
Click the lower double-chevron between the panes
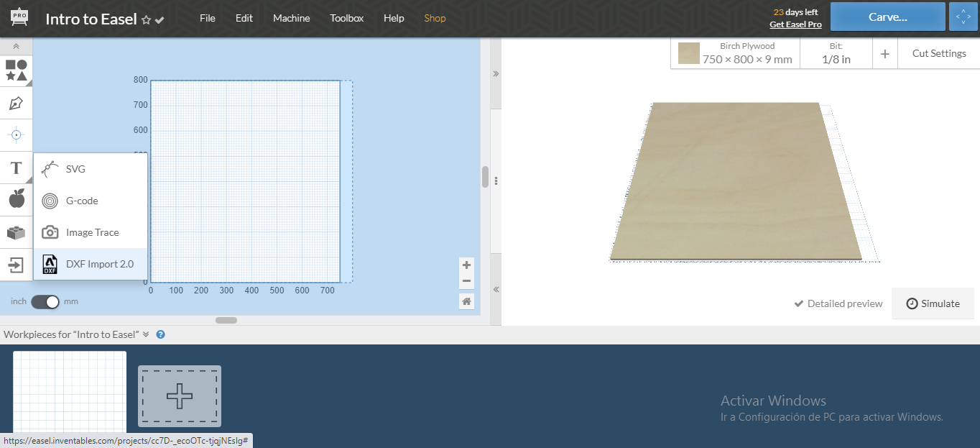(496, 289)
